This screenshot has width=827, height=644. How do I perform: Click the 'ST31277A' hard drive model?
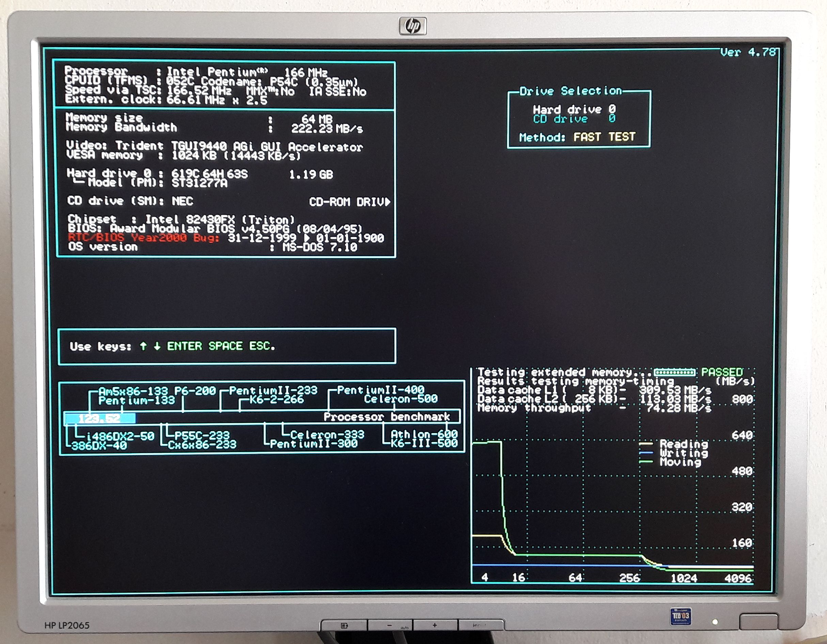click(200, 183)
